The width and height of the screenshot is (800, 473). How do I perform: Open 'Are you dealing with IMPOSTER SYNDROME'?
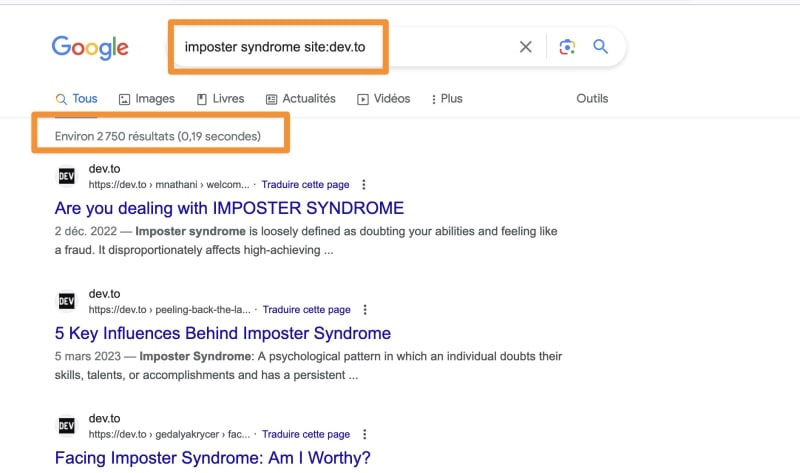click(230, 208)
